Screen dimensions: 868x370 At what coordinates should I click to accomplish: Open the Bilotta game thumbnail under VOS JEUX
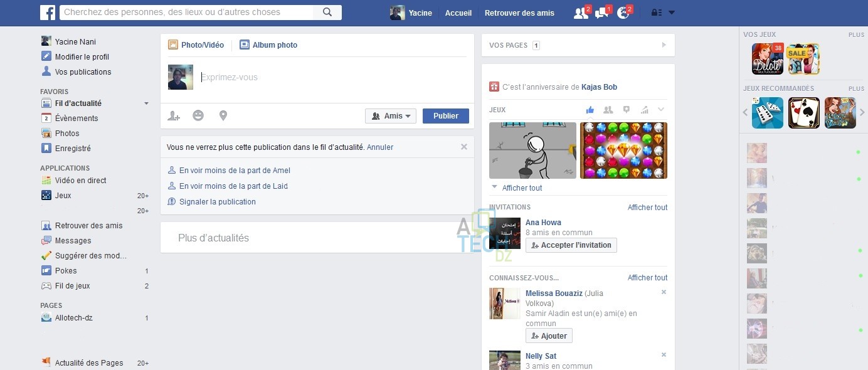[767, 58]
